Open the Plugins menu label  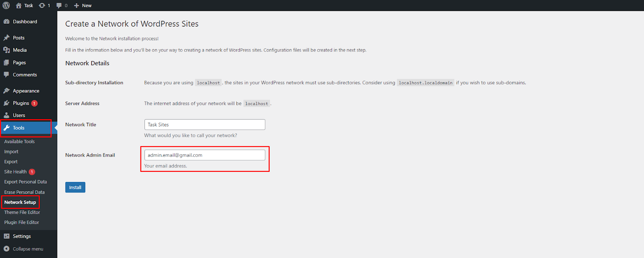click(x=21, y=103)
